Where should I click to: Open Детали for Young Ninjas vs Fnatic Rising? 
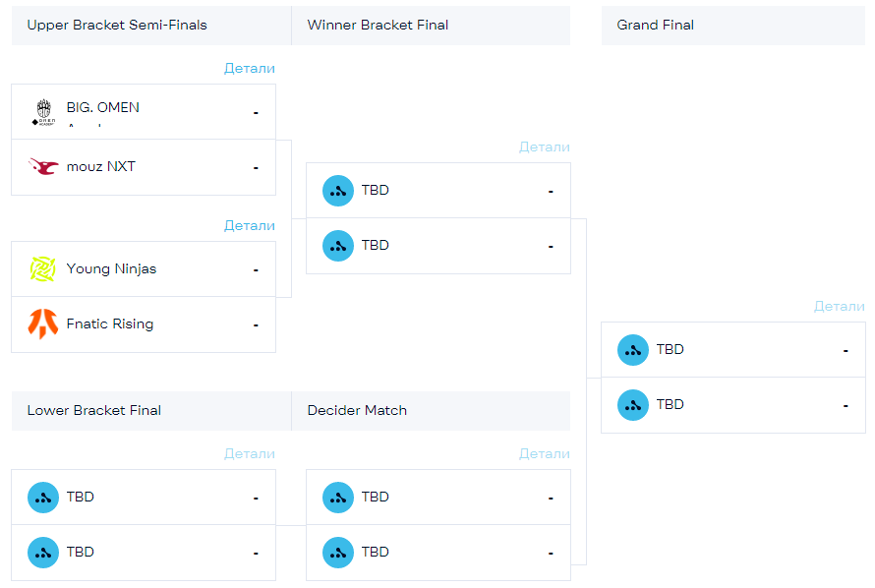coord(250,225)
